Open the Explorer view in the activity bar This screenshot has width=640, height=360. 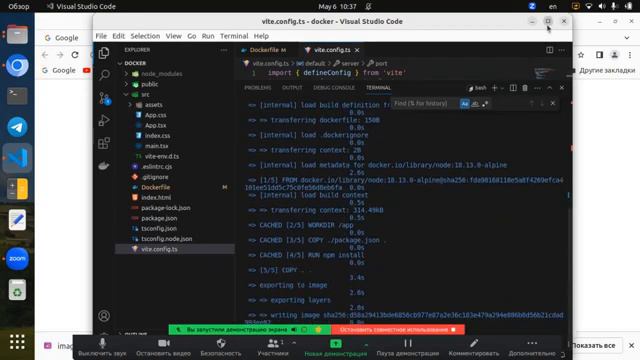[104, 53]
